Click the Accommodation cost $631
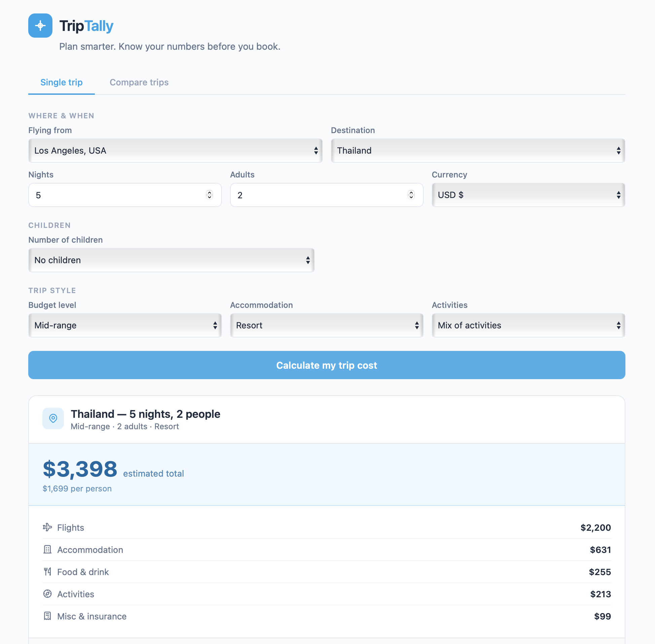 coord(600,550)
